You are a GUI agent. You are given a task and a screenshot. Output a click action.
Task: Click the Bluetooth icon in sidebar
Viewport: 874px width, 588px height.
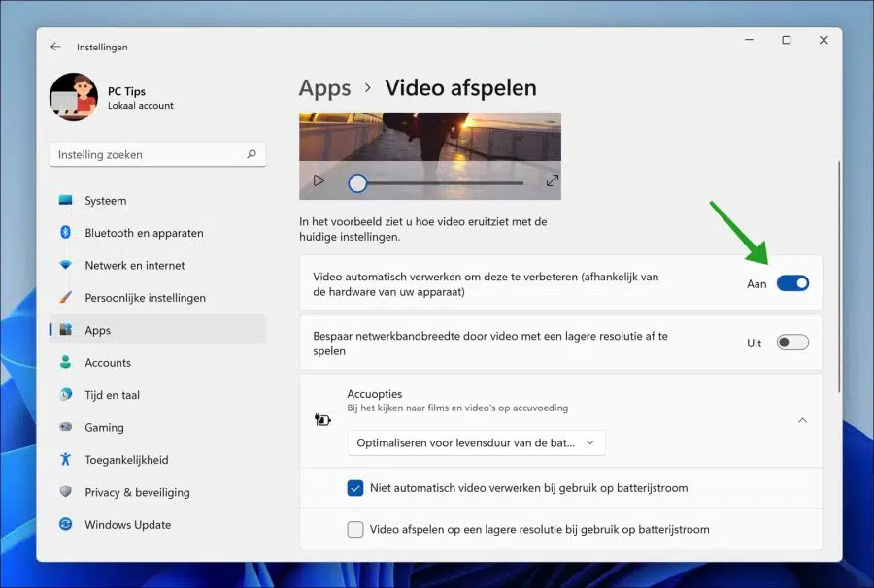point(66,232)
